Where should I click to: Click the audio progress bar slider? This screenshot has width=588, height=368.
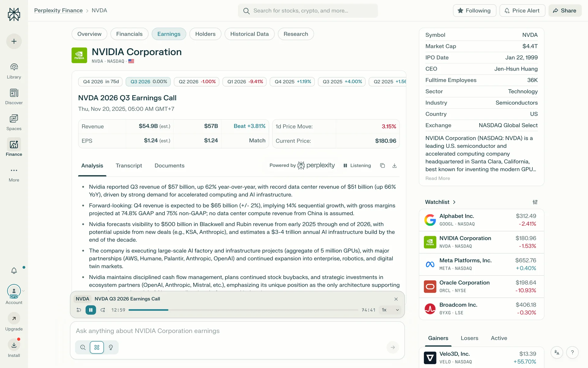tap(243, 310)
